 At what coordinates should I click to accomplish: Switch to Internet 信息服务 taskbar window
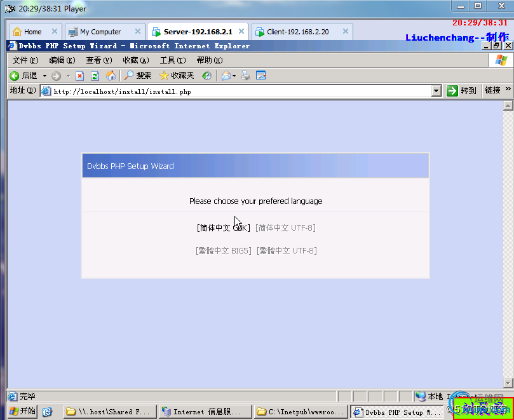click(x=205, y=412)
